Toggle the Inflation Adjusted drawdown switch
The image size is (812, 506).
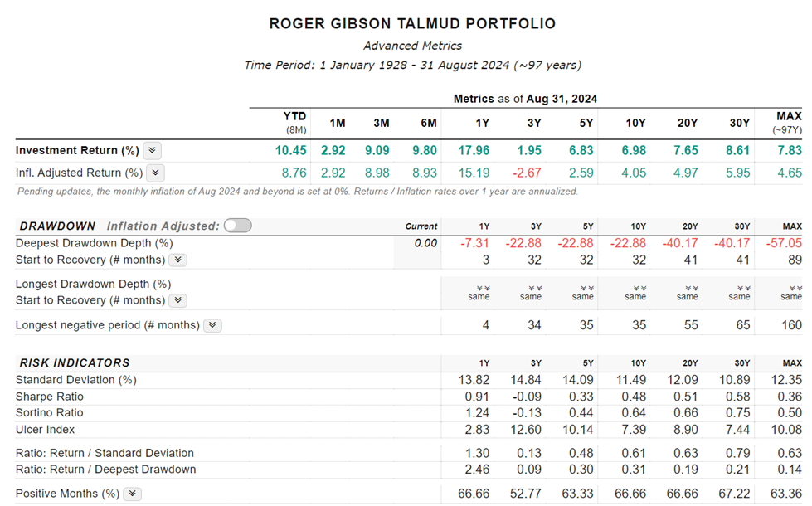238,226
